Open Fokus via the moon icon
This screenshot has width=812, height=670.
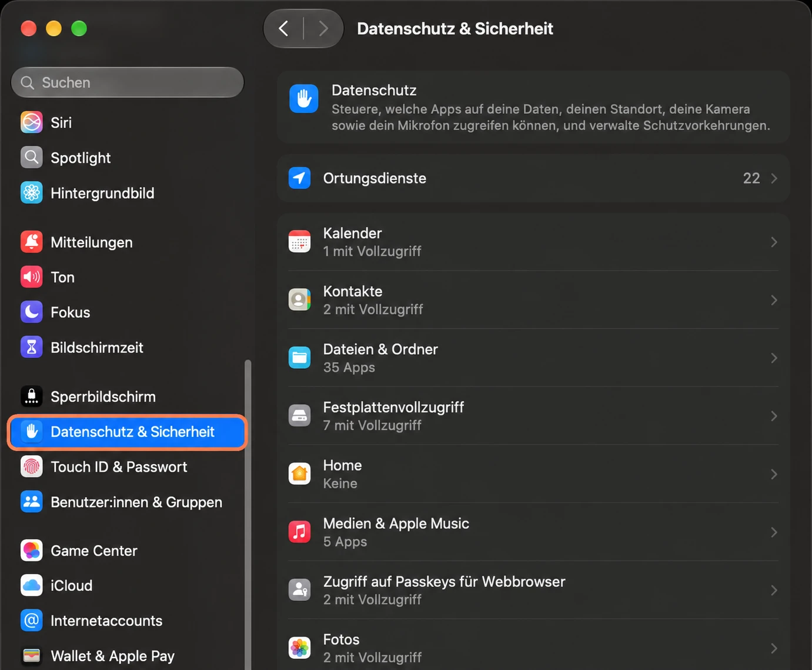pos(32,312)
